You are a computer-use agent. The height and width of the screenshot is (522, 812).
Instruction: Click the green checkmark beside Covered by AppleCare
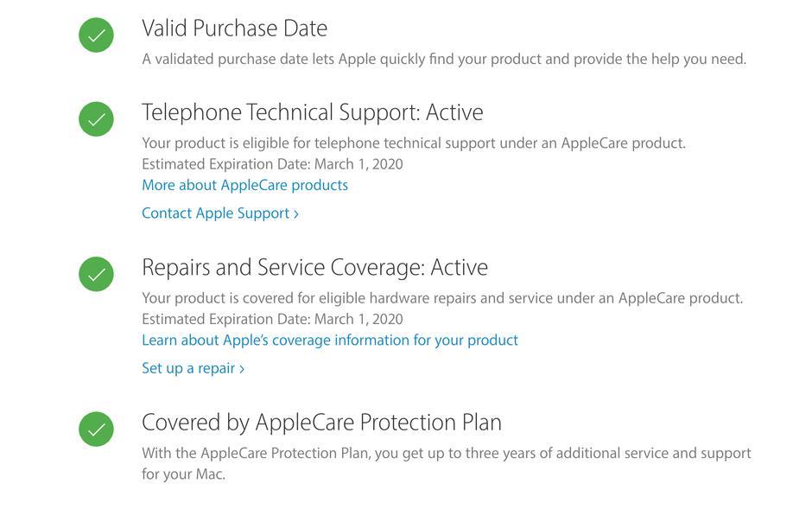(97, 429)
